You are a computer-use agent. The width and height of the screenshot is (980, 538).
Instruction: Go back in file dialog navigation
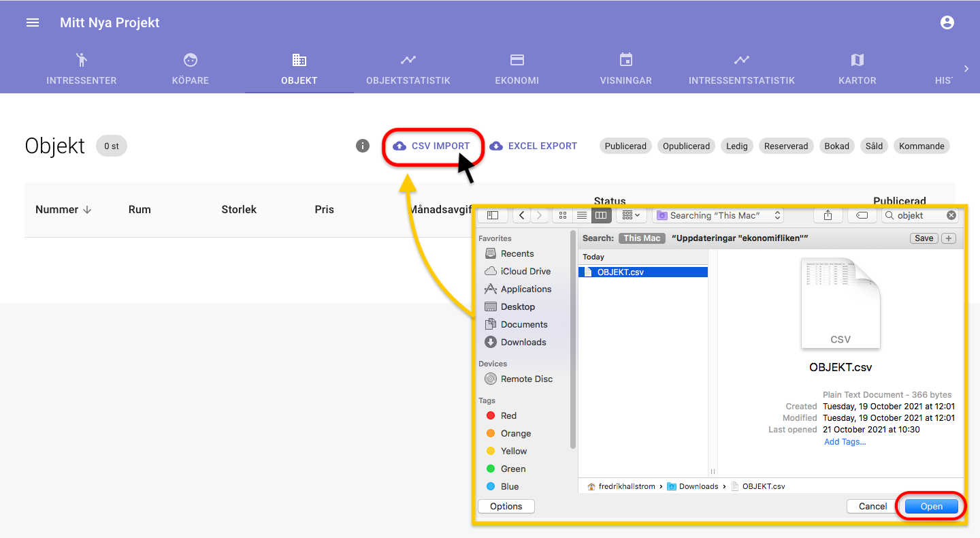521,215
